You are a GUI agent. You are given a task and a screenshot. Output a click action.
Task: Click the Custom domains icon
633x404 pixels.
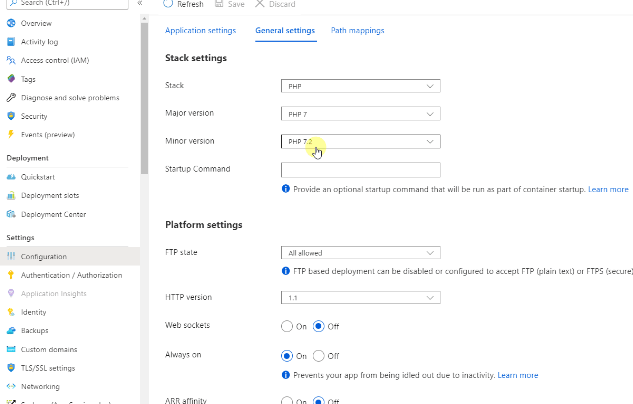coord(11,349)
